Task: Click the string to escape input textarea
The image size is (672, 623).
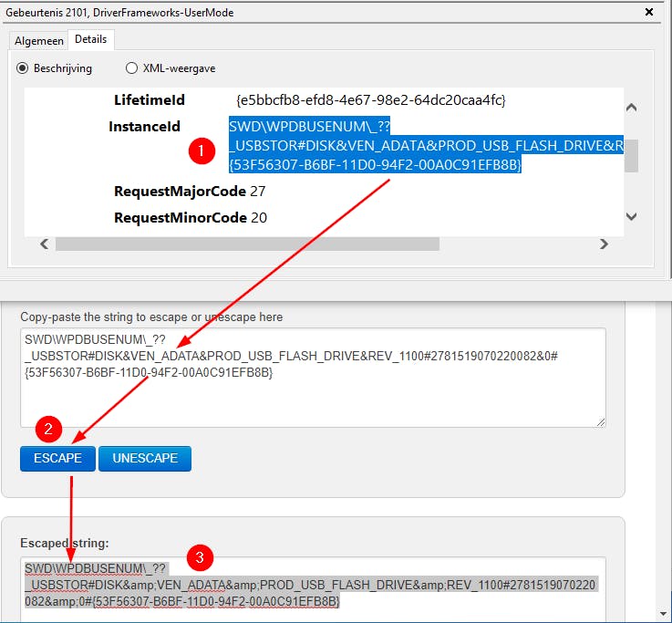Action: tap(313, 378)
